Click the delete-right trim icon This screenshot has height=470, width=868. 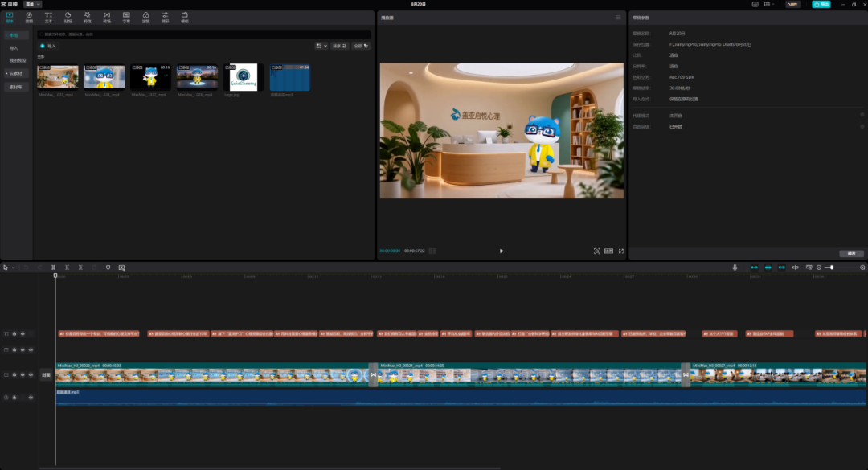(80, 268)
